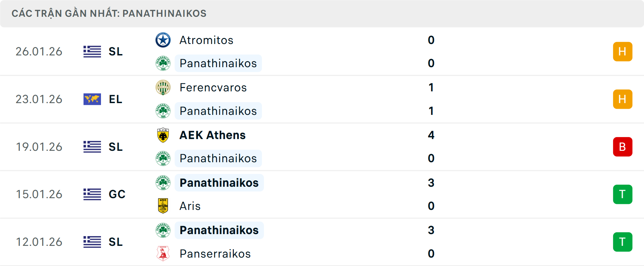The width and height of the screenshot is (644, 266).
Task: Click the Aris club badge icon
Action: [163, 206]
